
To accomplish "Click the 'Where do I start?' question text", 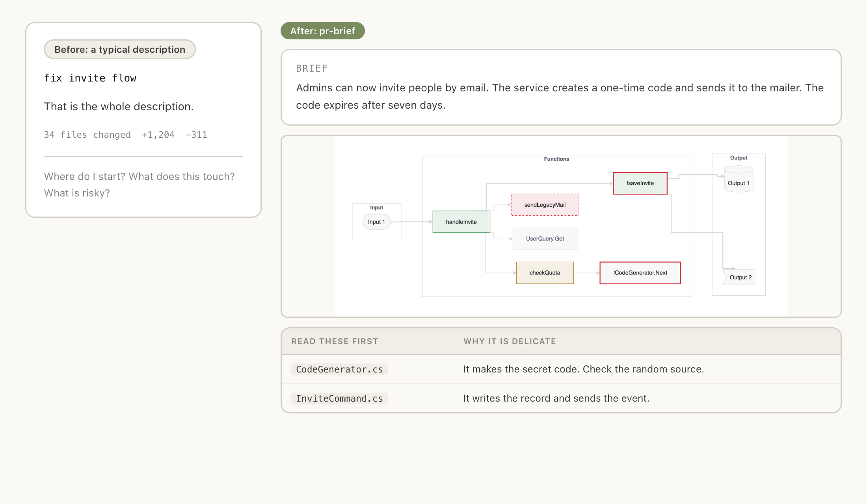I will pyautogui.click(x=140, y=185).
